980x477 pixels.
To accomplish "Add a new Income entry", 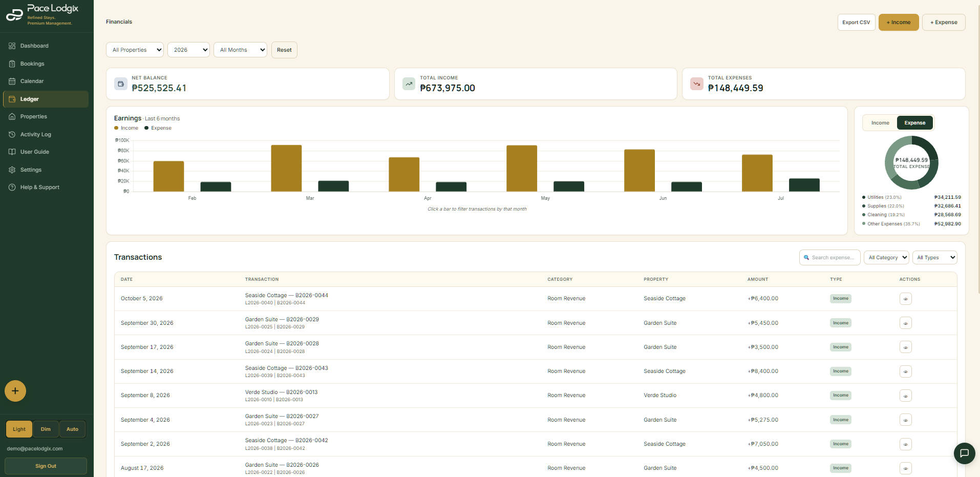I will [x=899, y=23].
